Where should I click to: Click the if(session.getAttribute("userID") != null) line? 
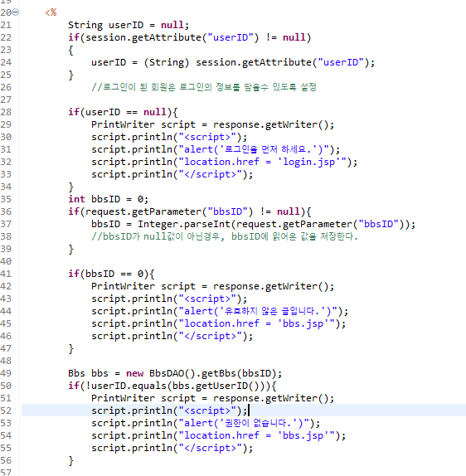[189, 37]
